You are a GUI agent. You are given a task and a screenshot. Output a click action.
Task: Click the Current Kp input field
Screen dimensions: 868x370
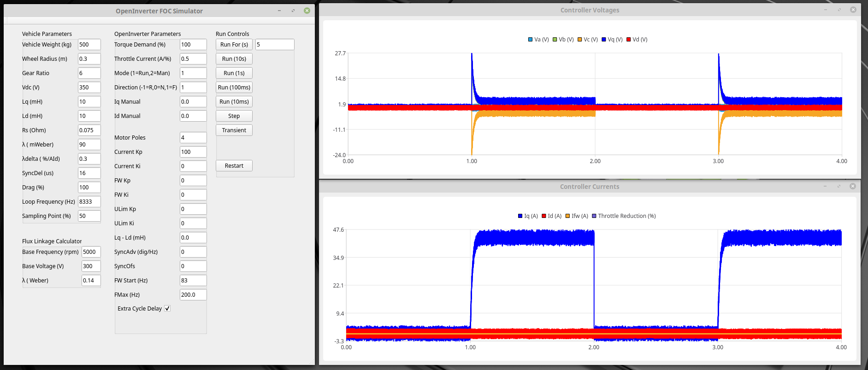pos(193,152)
